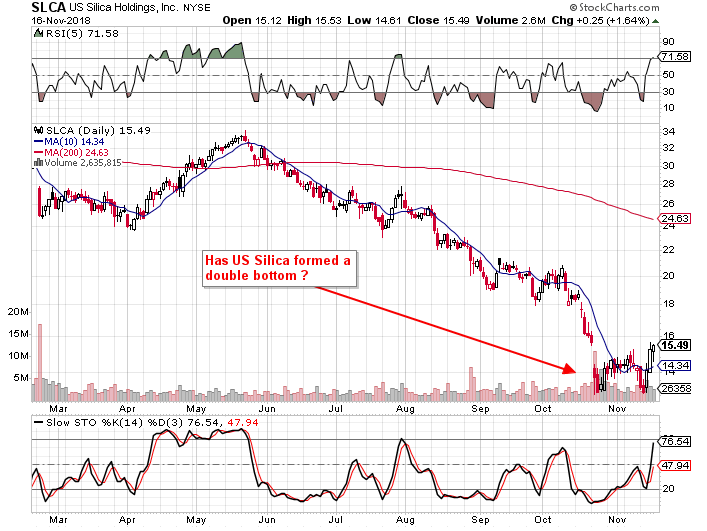Screen dimensions: 707x531
Task: Click the 18 label on the price axis
Action: [668, 304]
